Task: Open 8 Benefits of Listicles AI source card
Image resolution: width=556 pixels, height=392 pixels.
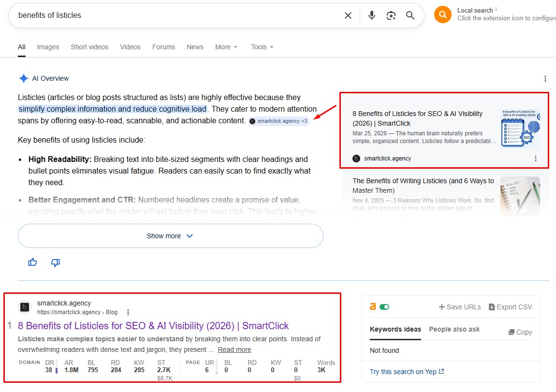Action: point(444,130)
